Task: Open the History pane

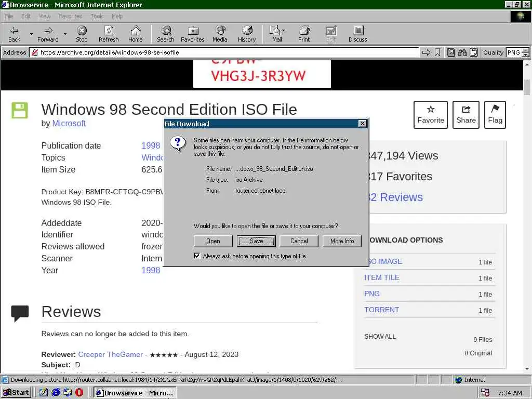Action: (247, 34)
